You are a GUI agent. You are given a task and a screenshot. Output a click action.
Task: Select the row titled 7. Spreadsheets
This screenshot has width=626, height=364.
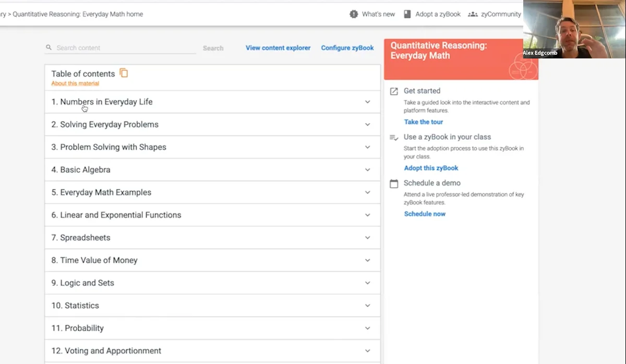click(x=213, y=238)
